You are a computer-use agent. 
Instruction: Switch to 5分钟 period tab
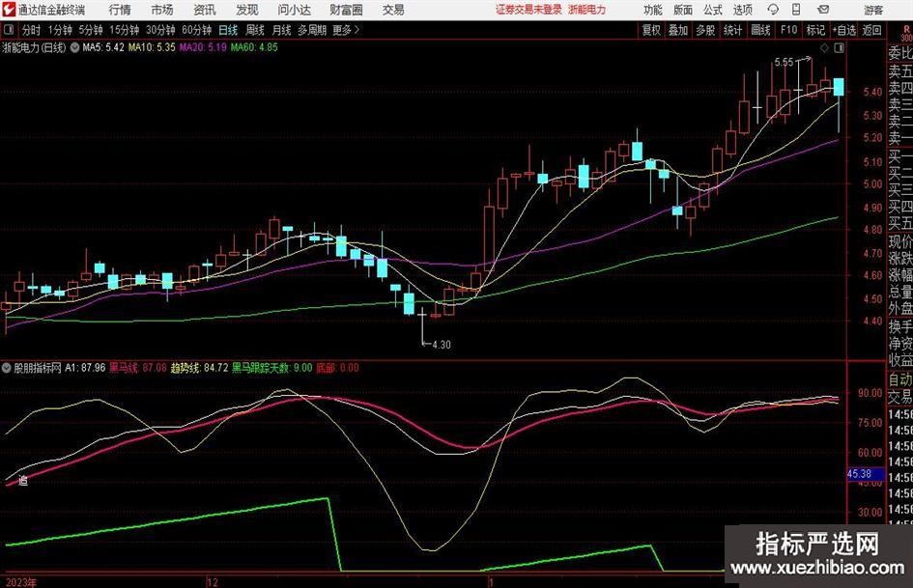point(91,30)
